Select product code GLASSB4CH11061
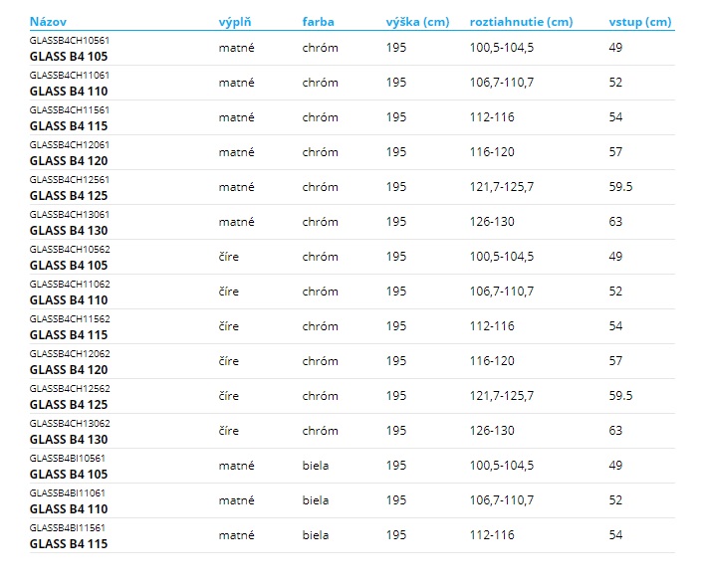 point(70,75)
